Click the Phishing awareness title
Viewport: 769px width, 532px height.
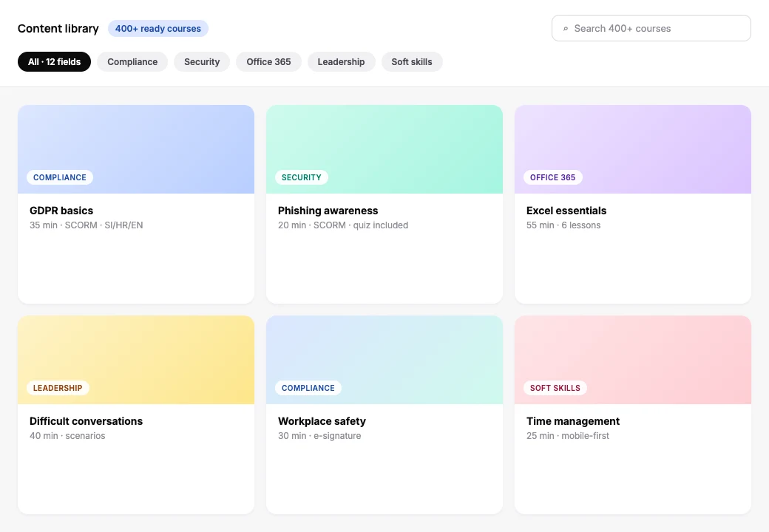click(328, 211)
